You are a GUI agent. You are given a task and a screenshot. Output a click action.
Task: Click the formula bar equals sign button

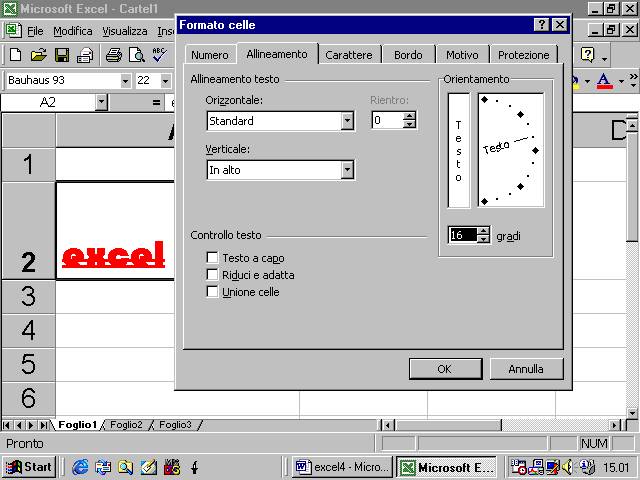point(156,102)
